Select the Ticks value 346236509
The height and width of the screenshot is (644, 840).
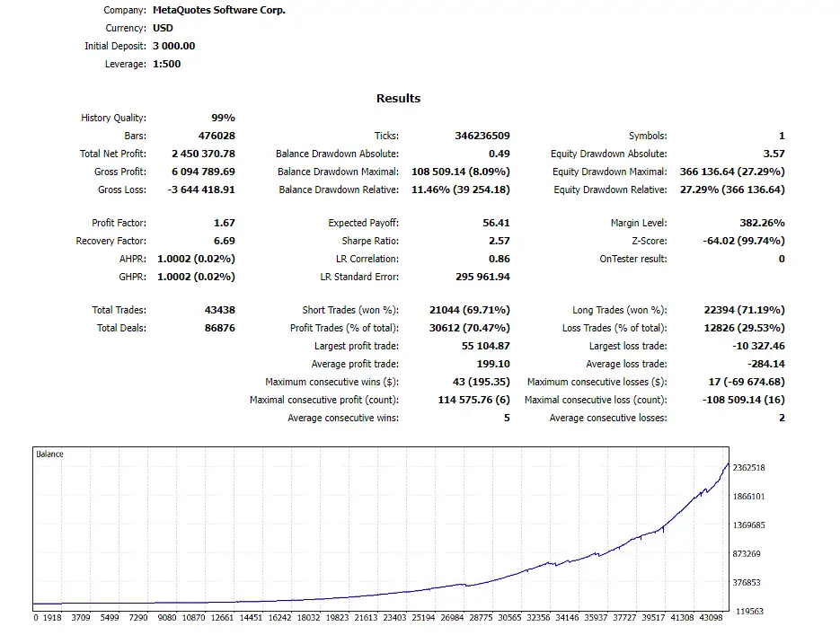pos(482,136)
